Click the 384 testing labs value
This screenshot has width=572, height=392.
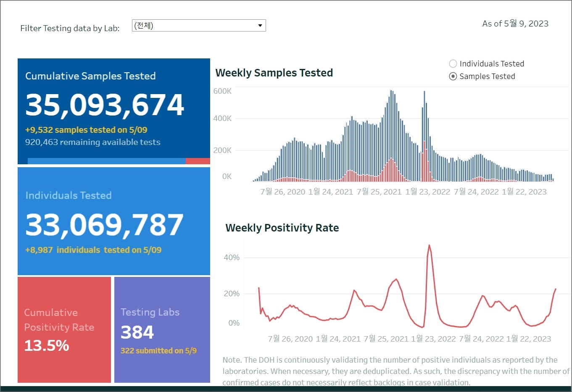pyautogui.click(x=137, y=332)
